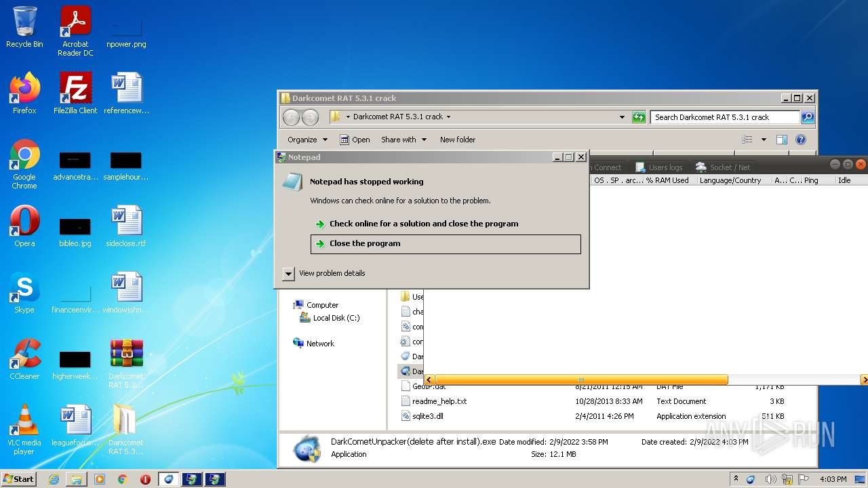Select Darkcomet RAT WinRAR archive on desktop
The height and width of the screenshot is (488, 868).
tap(126, 364)
